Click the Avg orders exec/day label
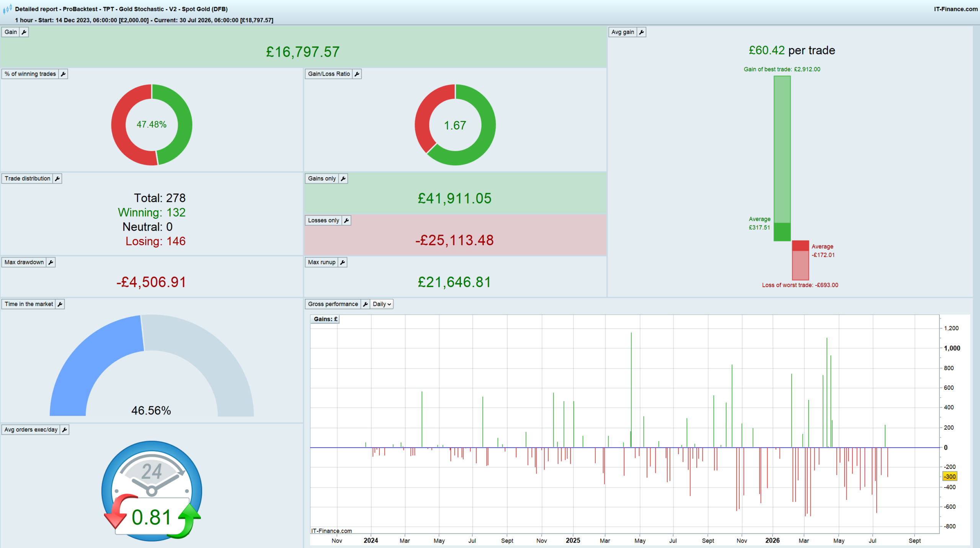980x548 pixels. (x=31, y=430)
